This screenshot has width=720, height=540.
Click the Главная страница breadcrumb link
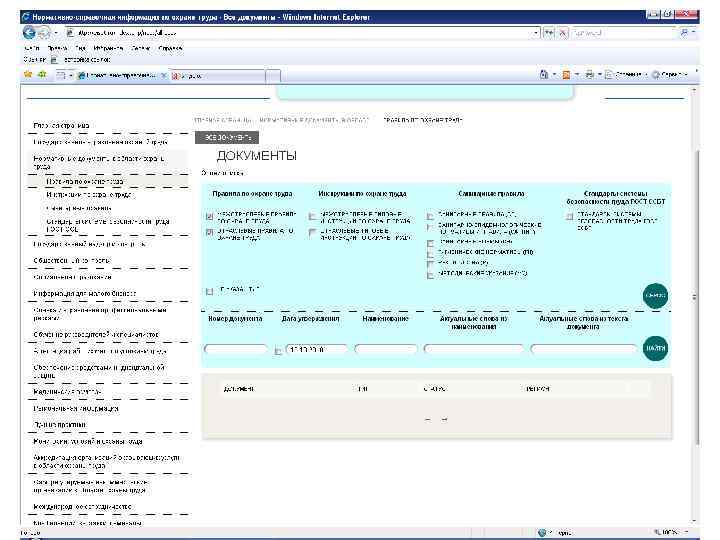coord(223,120)
